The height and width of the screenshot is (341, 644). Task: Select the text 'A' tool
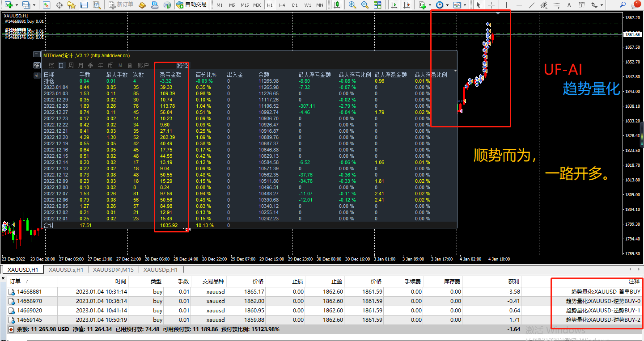(568, 5)
